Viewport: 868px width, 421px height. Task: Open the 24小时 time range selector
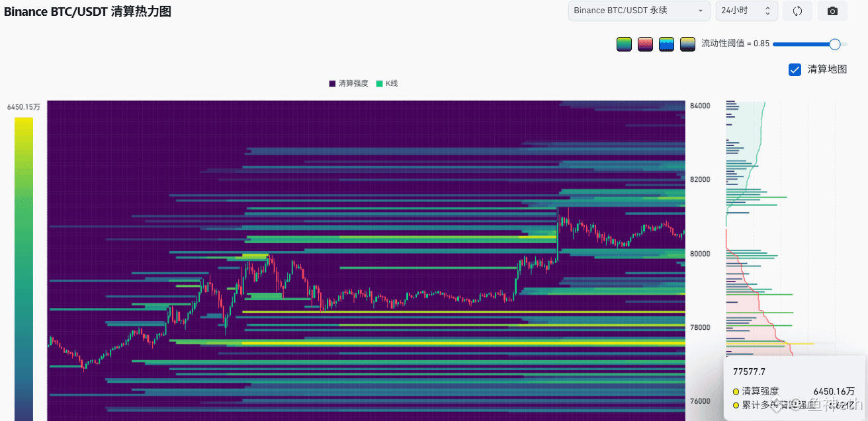(746, 11)
